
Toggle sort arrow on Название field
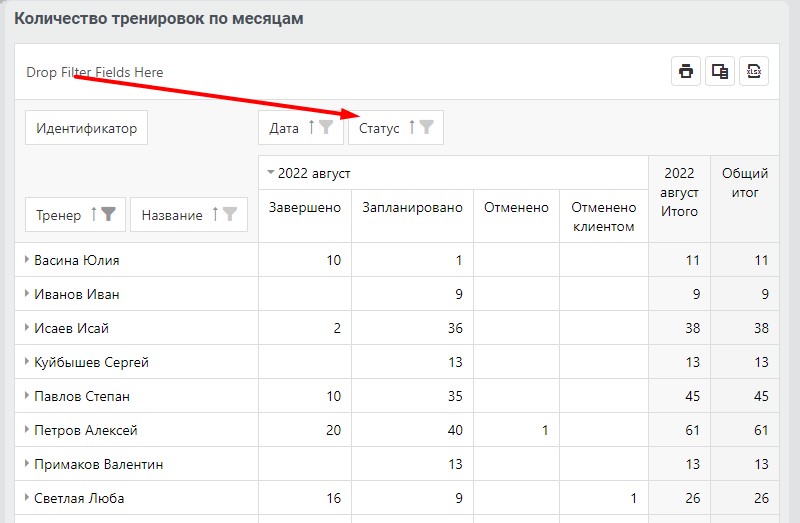coord(215,214)
